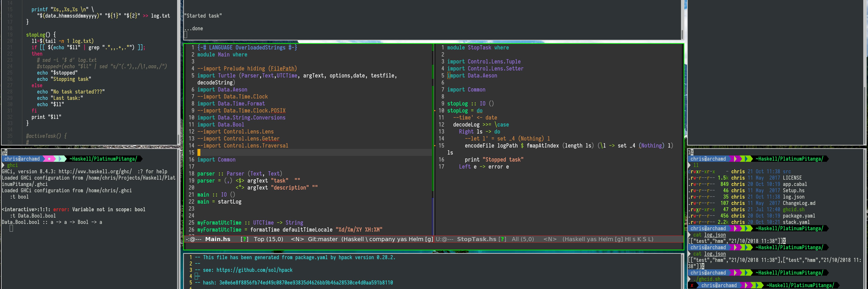Click the flycheck [?] indicator for StopTask.hs
Viewport: 868px width, 289px height.
(x=502, y=239)
